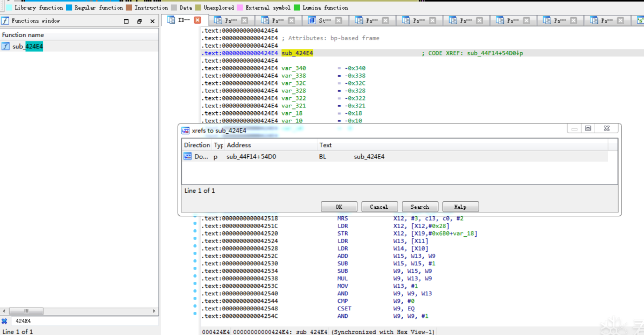Float the Functions window panel

[140, 21]
